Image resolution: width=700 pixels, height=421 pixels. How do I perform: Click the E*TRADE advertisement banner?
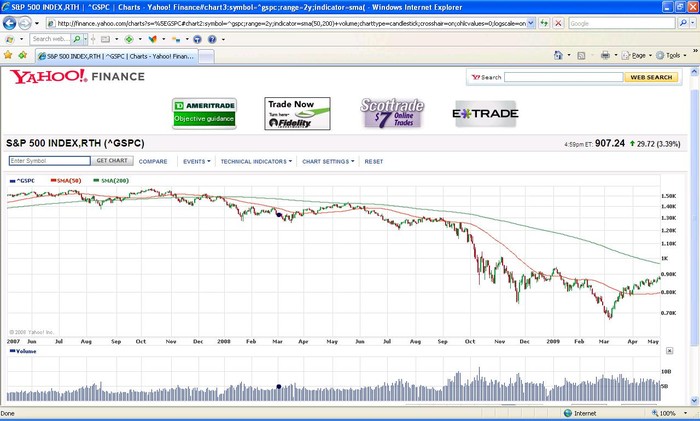click(485, 113)
